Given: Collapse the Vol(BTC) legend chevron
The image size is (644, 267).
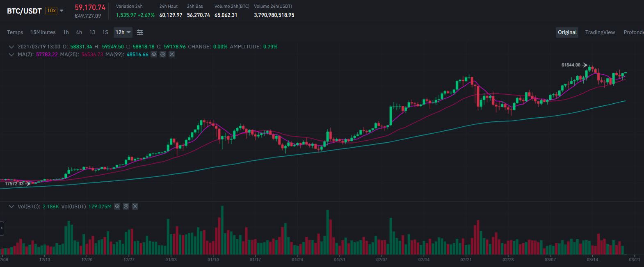Looking at the screenshot, I should point(11,206).
